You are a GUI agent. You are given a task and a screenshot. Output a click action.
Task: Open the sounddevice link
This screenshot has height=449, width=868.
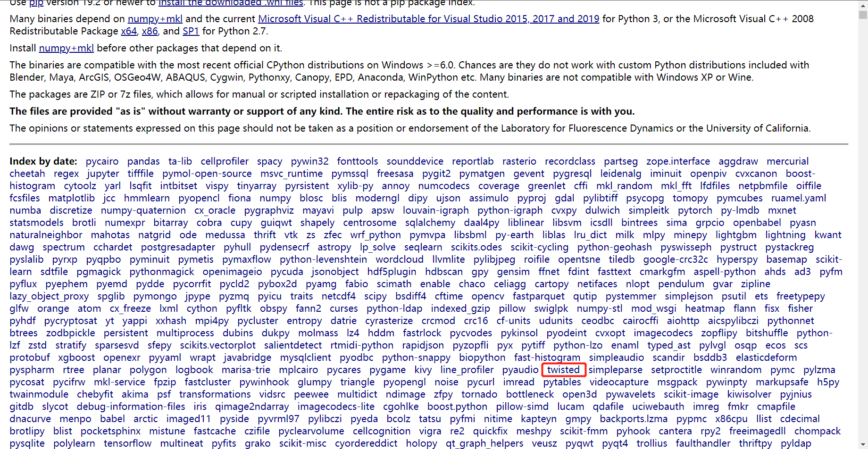click(x=415, y=161)
